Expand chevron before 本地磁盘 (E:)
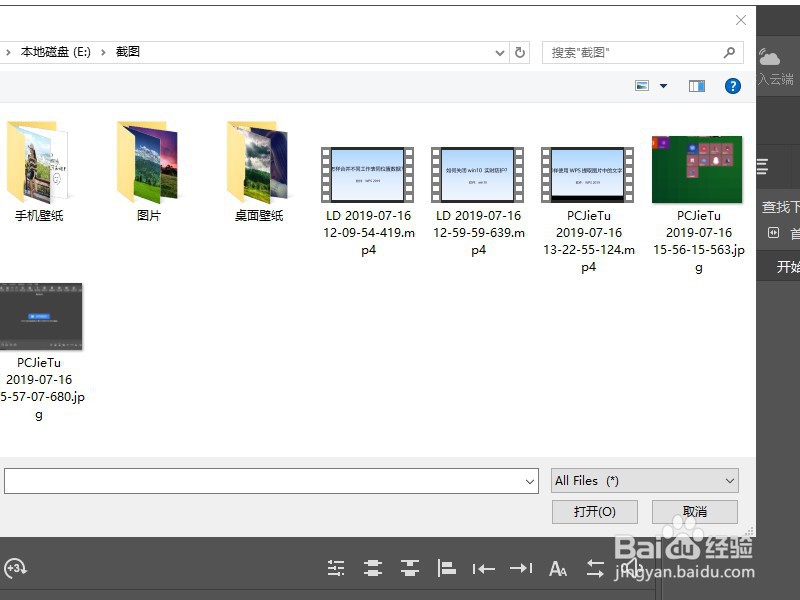800x600 pixels. tap(8, 52)
